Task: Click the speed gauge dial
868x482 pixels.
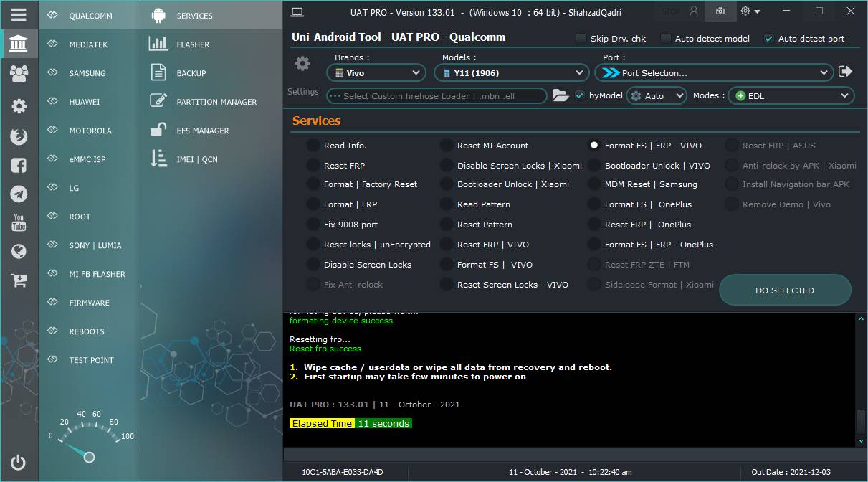Action: tap(88, 435)
